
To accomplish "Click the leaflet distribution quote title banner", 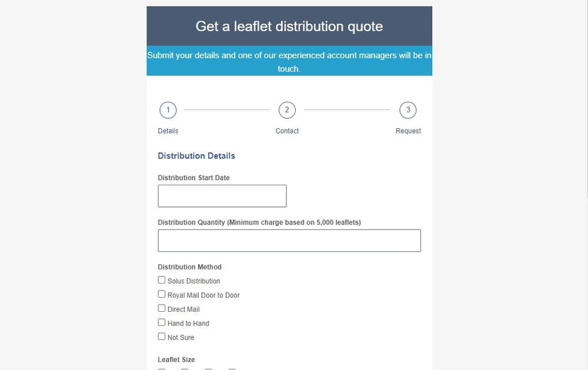I will (x=289, y=26).
